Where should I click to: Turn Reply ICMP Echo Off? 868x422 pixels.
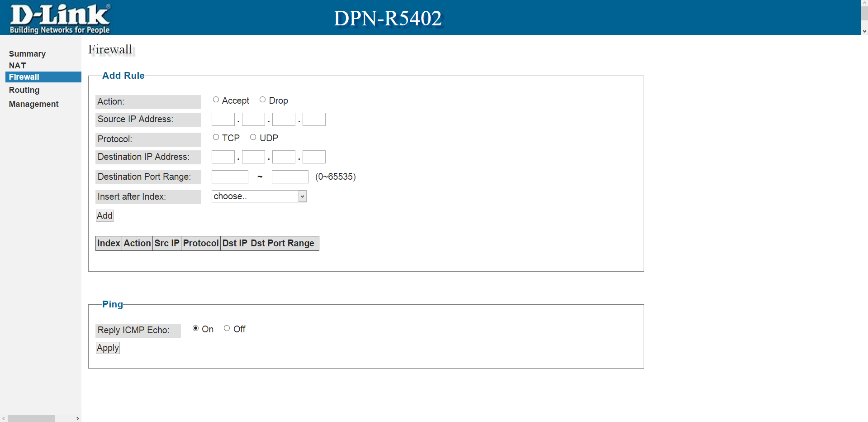[x=227, y=328]
